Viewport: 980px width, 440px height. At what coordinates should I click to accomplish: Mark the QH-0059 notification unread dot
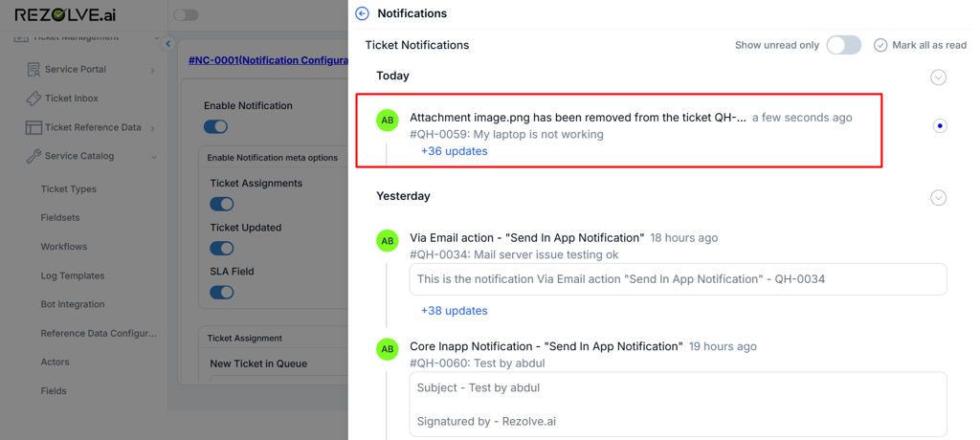(x=939, y=125)
